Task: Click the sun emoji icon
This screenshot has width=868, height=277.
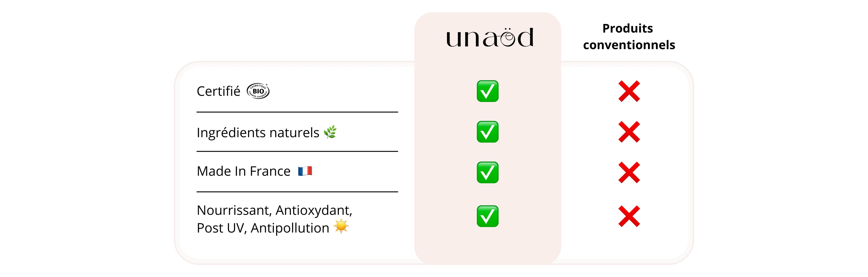Action: point(341,226)
